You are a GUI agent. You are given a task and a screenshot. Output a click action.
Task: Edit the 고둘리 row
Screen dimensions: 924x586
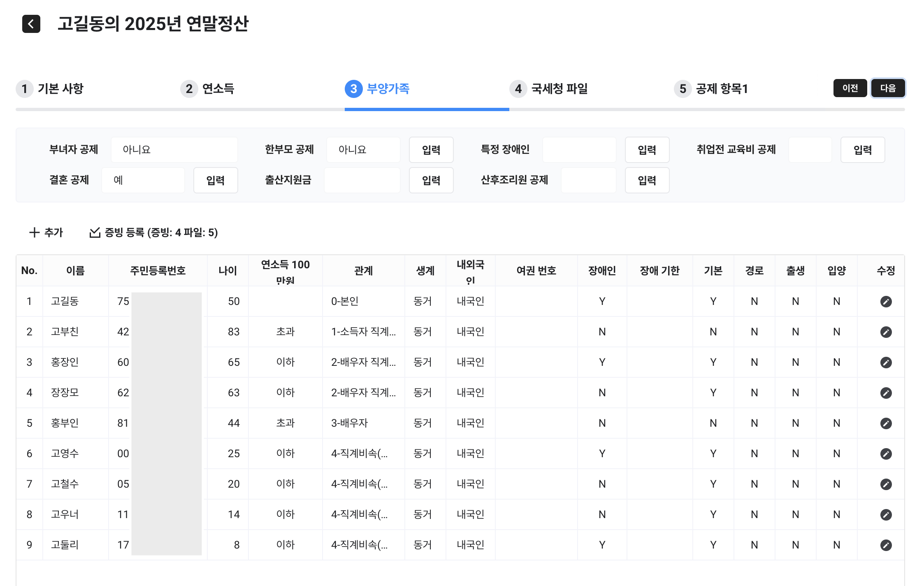tap(886, 545)
